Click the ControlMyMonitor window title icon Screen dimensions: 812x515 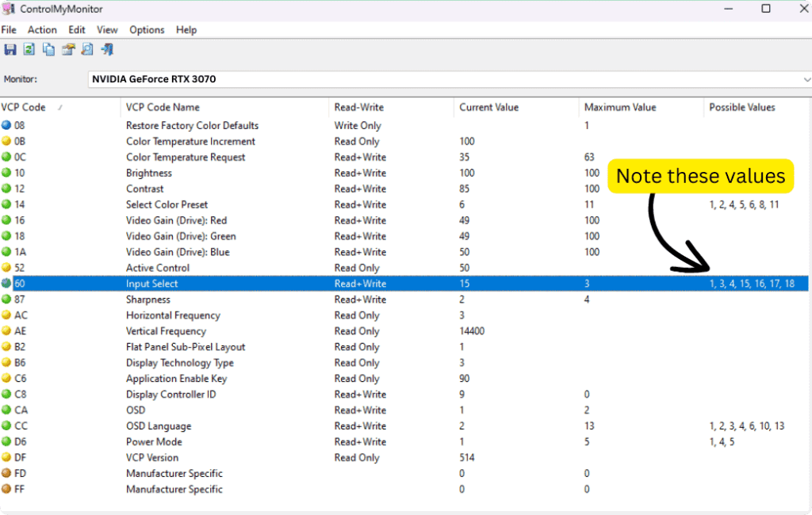click(x=8, y=8)
